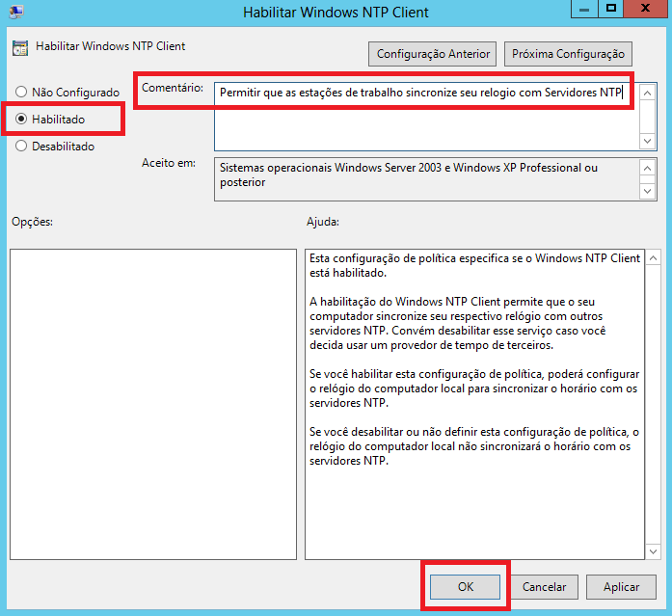Viewport: 672px width, 616px height.
Task: Click the 'Ajuda:' label
Action: (323, 222)
